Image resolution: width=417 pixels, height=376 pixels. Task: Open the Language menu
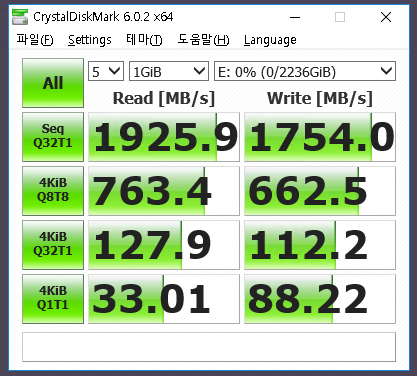tap(270, 40)
